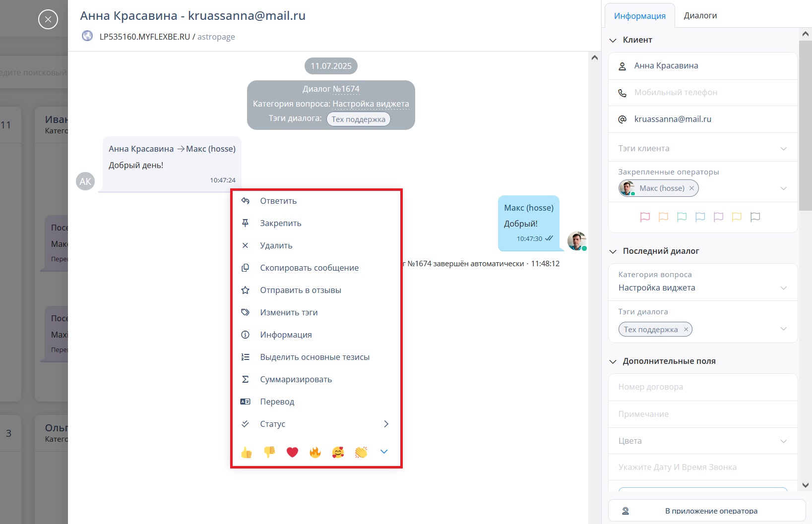This screenshot has width=812, height=524.
Task: Open В приложение оператора button
Action: 707,511
